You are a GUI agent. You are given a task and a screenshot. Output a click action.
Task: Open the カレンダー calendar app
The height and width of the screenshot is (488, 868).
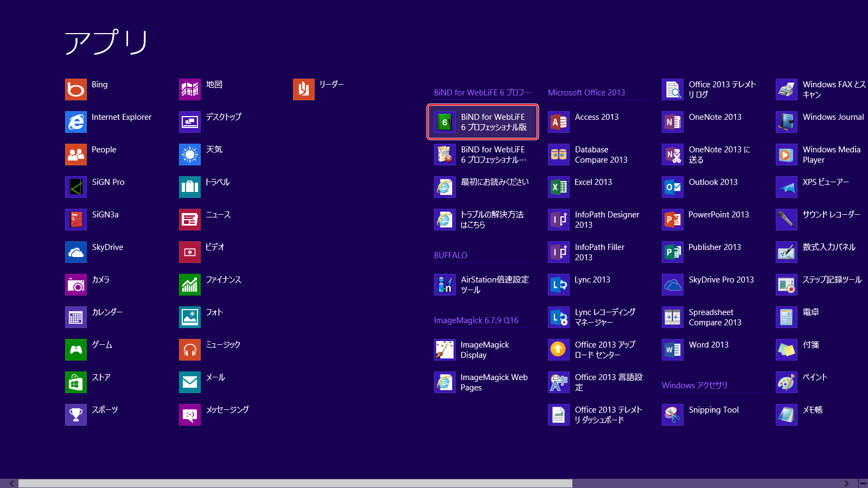coord(76,317)
